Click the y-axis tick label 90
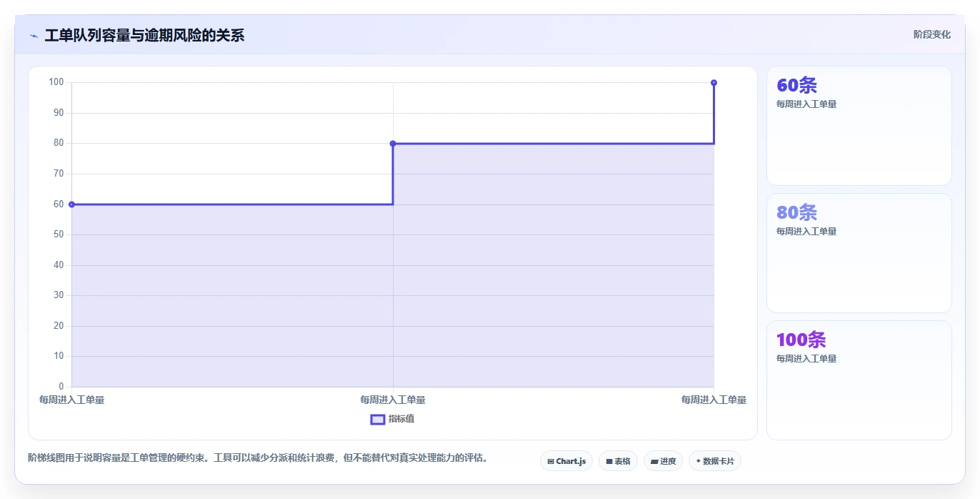980x499 pixels. coord(59,113)
